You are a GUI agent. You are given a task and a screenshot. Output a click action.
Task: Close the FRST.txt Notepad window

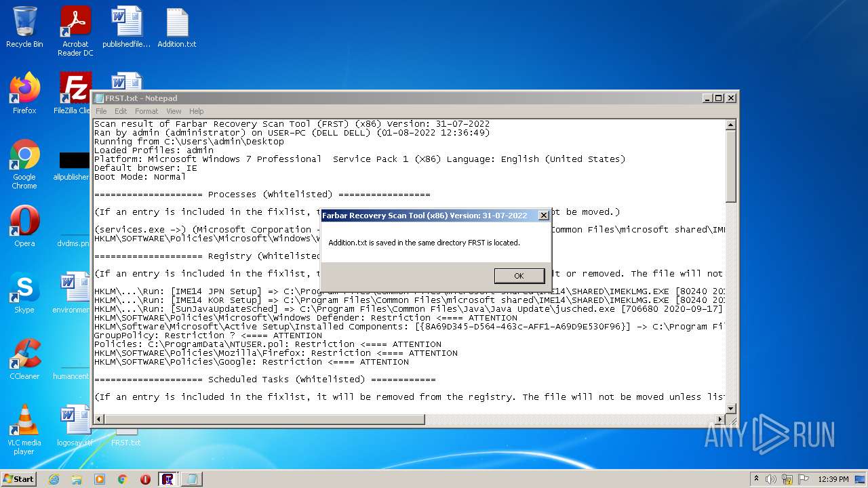[x=731, y=98]
